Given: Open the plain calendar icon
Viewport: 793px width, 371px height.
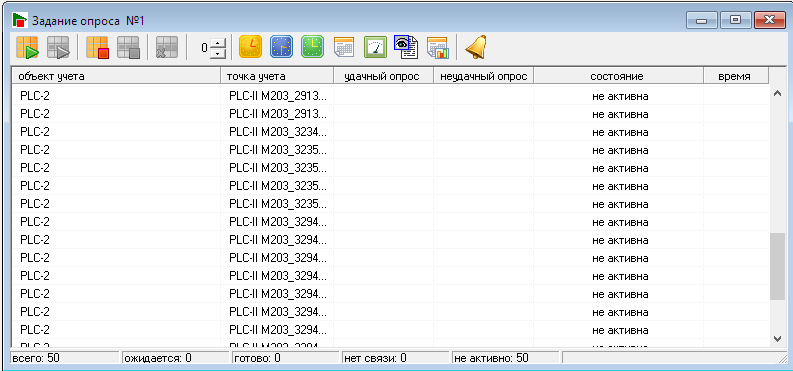Looking at the screenshot, I should tap(344, 48).
